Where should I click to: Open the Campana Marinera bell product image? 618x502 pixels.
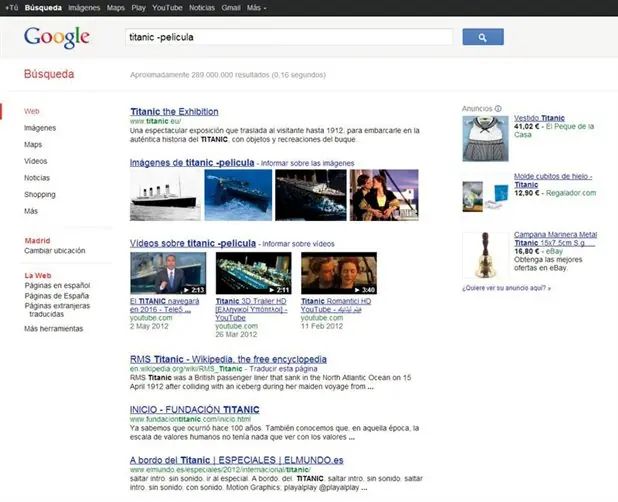[x=485, y=255]
